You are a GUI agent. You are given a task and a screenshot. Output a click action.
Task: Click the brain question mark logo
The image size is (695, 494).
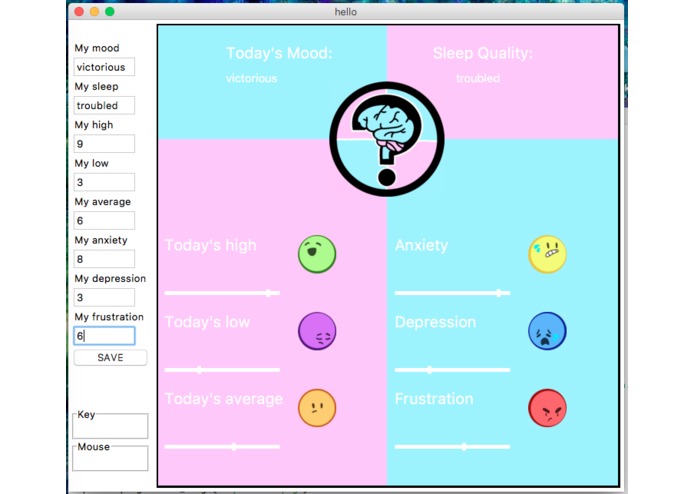387,139
